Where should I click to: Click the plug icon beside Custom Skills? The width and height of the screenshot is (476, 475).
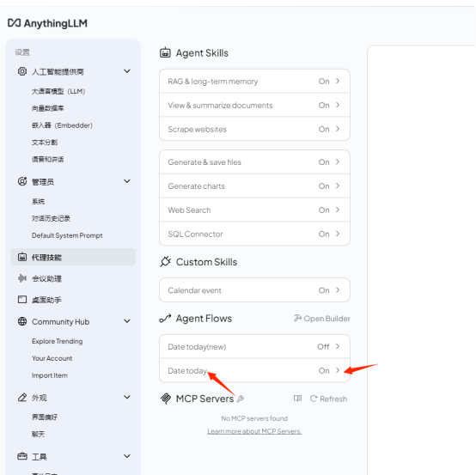(166, 262)
